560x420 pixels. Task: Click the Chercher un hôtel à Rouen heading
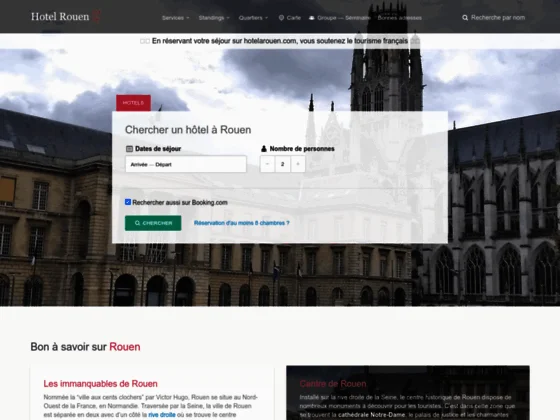[x=188, y=130]
